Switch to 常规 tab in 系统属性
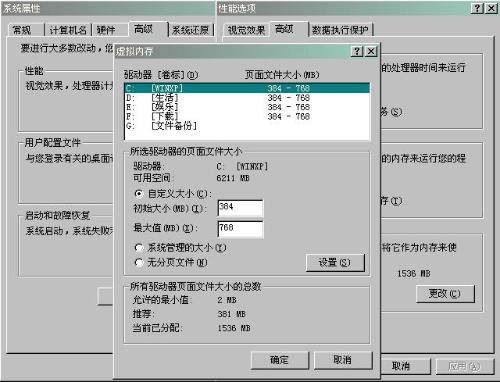This screenshot has width=500, height=382. (x=25, y=30)
